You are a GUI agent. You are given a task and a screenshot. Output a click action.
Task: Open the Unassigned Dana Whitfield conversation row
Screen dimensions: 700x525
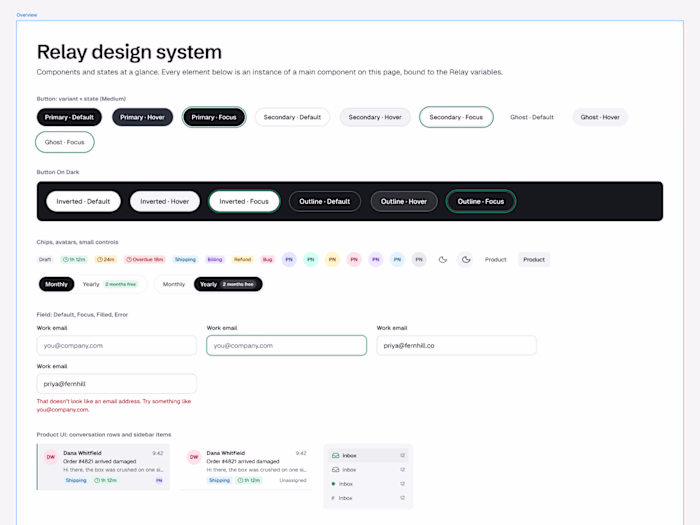click(x=246, y=467)
